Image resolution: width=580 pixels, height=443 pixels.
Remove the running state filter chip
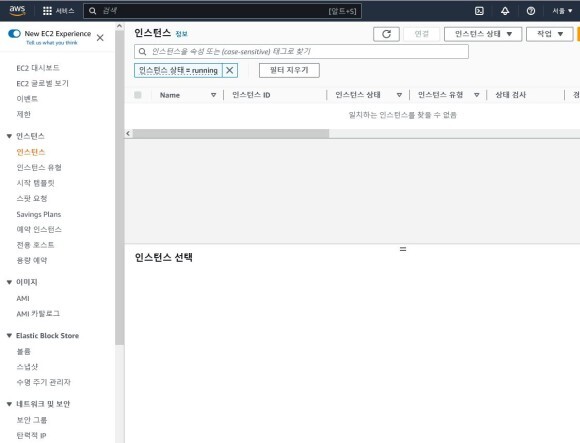(x=230, y=70)
